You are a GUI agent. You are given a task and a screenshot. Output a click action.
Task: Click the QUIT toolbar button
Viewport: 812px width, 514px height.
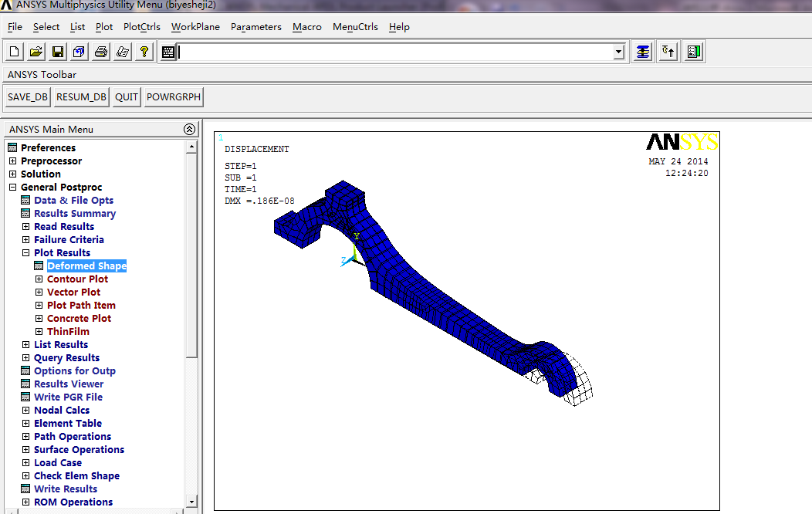tap(127, 96)
